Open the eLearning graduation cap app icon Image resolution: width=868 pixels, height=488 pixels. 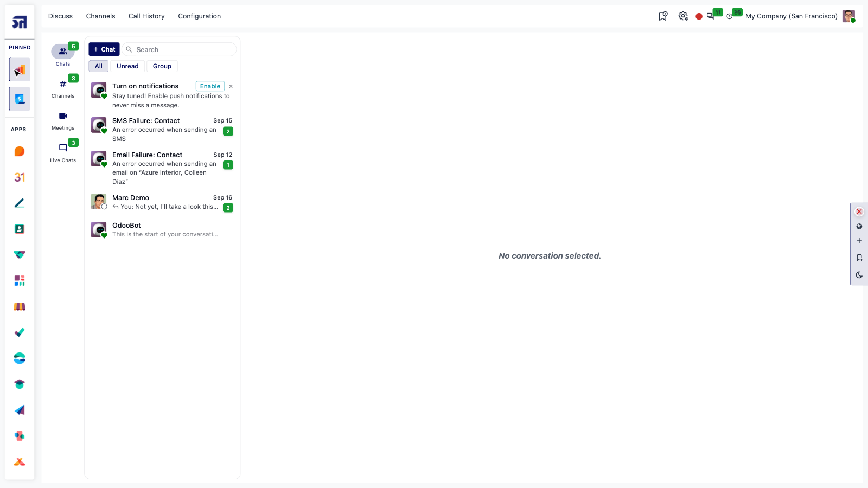pos(20,384)
